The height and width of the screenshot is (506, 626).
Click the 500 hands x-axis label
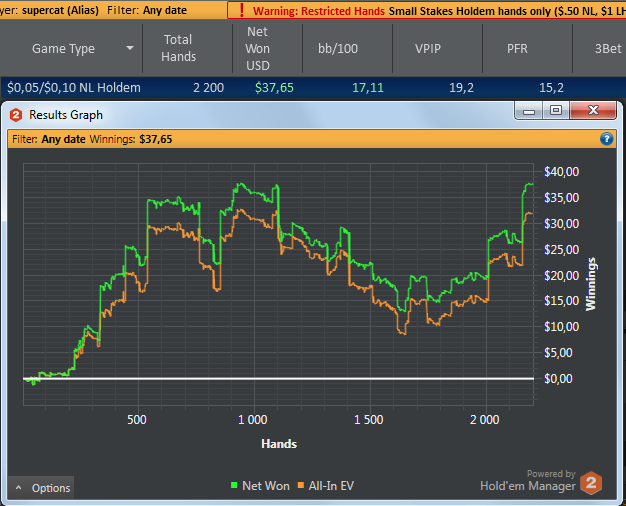pos(137,420)
